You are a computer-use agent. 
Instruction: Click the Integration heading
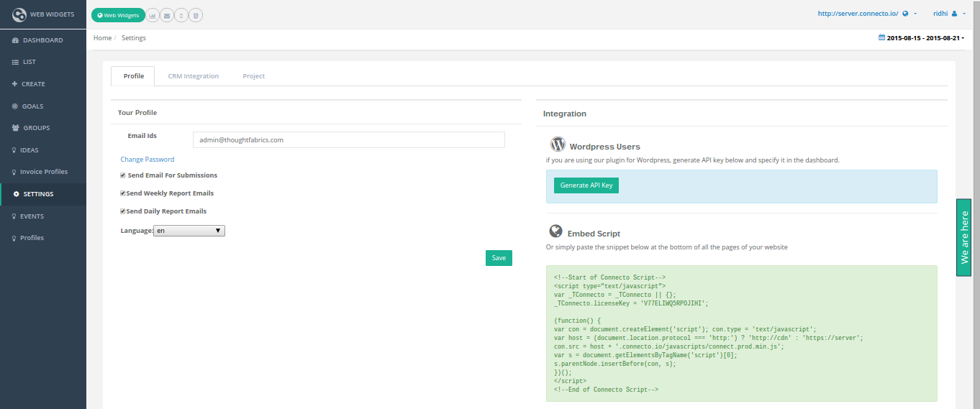[x=565, y=114]
